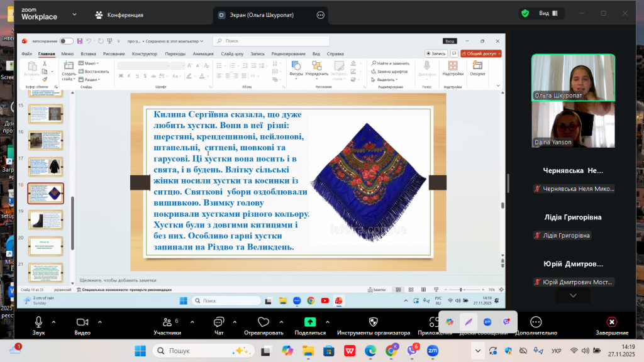Click the red Завершение end meeting icon
Screen dimensions: 644x362
(x=611, y=322)
